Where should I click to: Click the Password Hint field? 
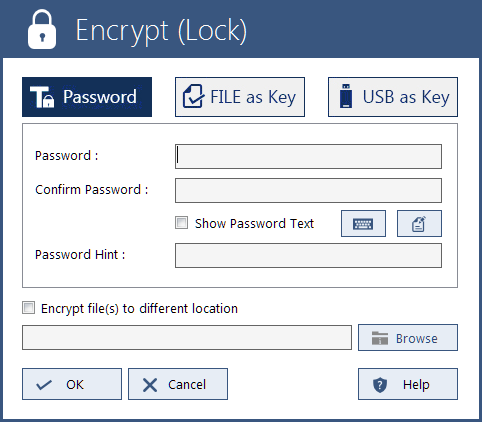click(x=308, y=255)
